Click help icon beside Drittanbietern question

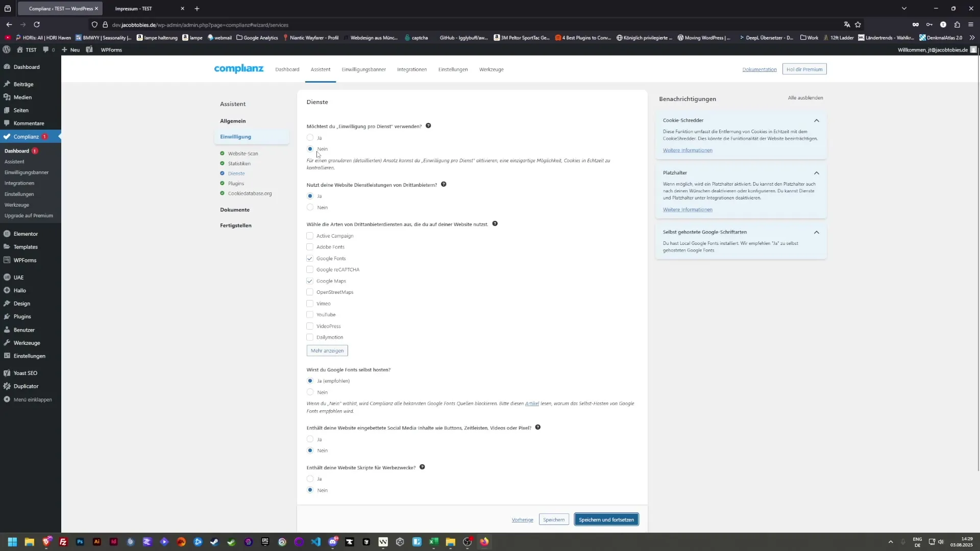tap(444, 184)
